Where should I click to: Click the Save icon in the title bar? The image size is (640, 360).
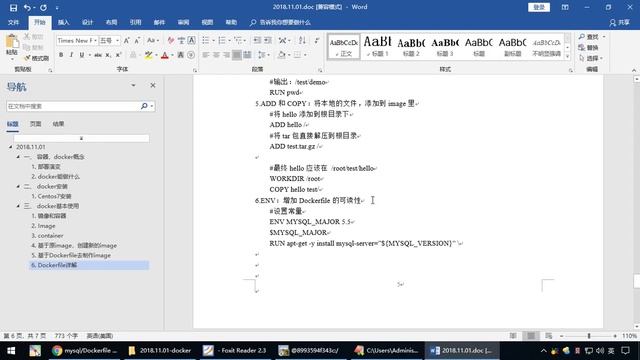13,7
